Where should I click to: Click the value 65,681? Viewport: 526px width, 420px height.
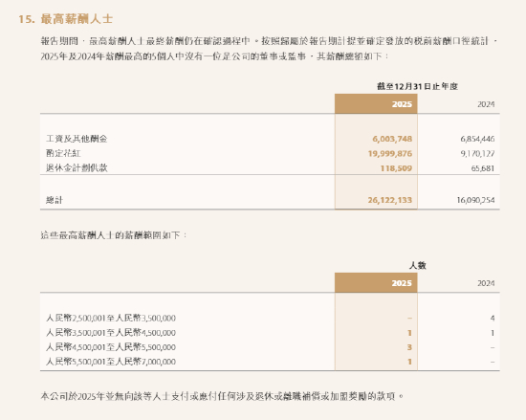pos(483,168)
